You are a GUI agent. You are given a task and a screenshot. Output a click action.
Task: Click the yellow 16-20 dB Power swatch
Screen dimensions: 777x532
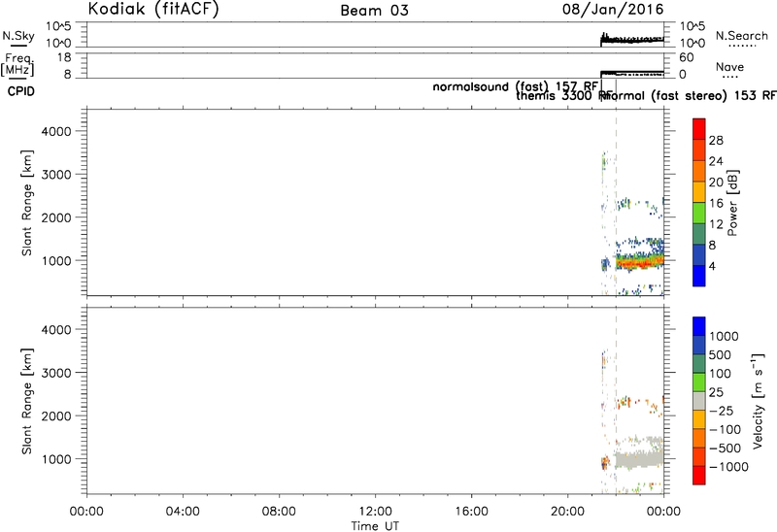[x=698, y=191]
